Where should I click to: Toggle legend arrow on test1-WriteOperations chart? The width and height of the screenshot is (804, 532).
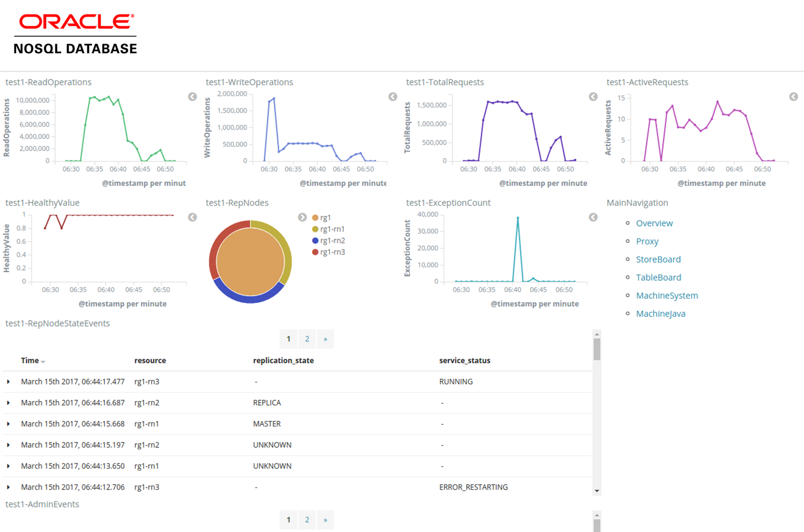pos(393,96)
